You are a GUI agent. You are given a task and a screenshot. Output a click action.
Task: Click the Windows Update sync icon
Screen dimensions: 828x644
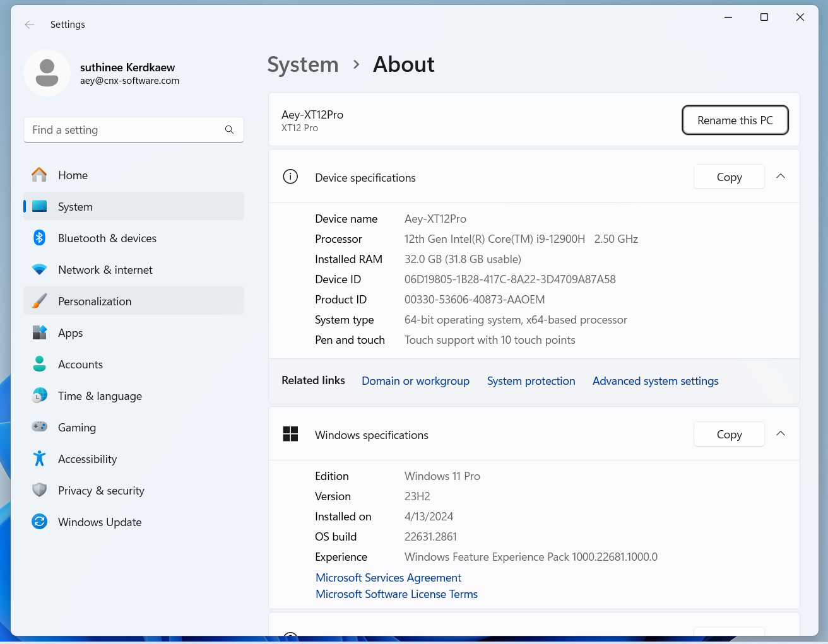[x=39, y=522]
